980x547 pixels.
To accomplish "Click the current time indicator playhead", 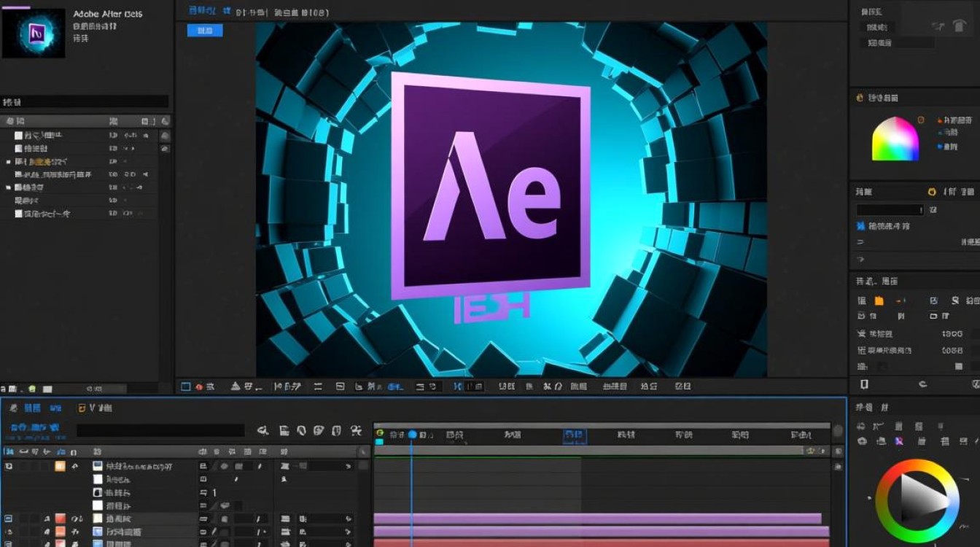I will click(x=412, y=435).
